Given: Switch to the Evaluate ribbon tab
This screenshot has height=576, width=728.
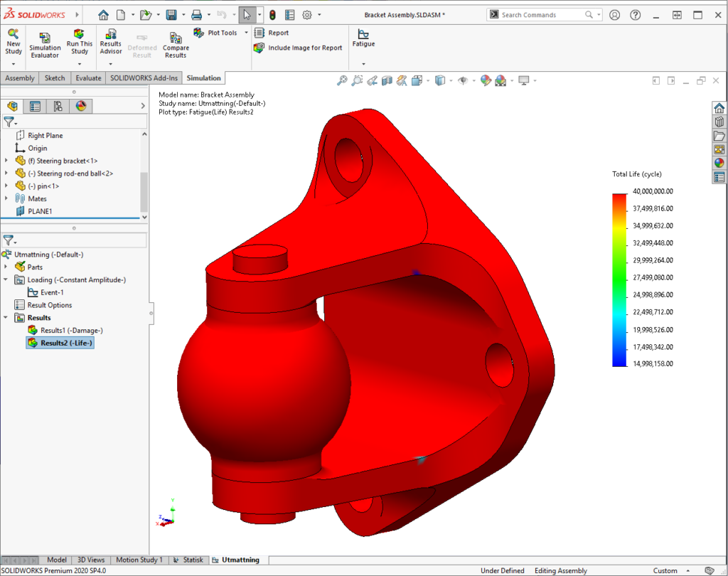Looking at the screenshot, I should (88, 78).
